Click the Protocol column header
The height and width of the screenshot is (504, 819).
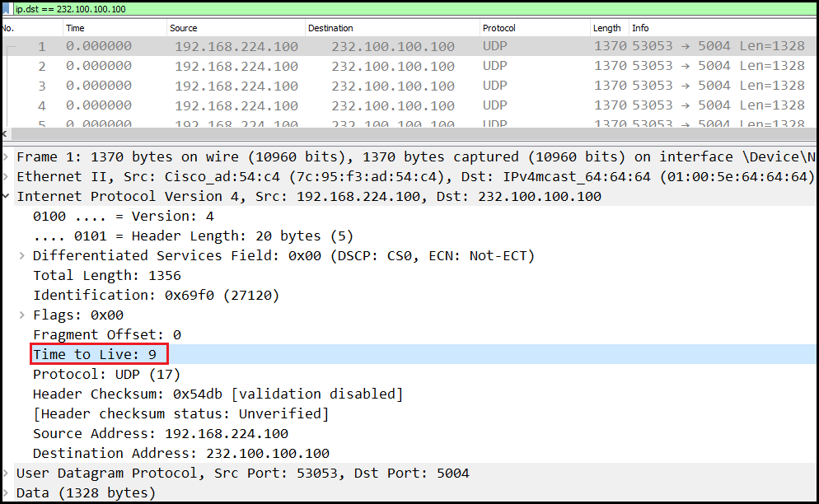pyautogui.click(x=499, y=28)
